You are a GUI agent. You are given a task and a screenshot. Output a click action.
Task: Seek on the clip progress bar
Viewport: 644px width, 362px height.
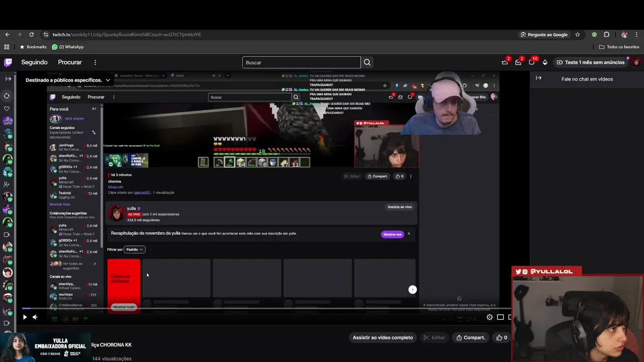click(x=267, y=308)
